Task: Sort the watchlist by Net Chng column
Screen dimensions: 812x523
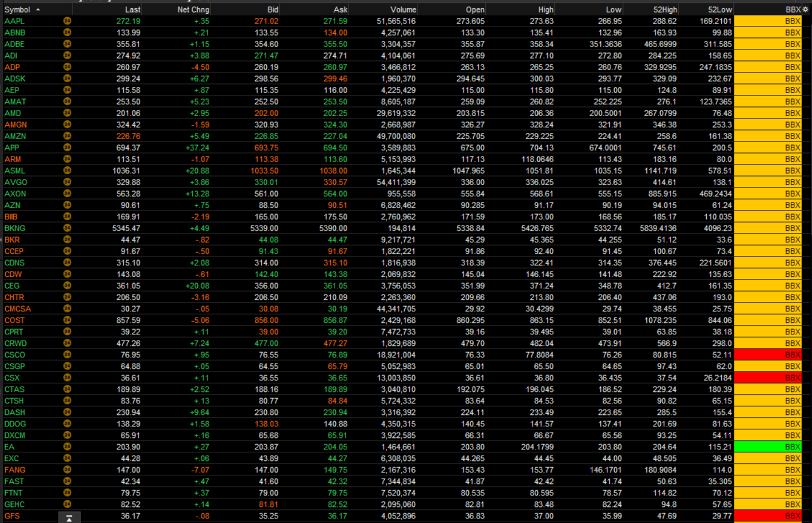Action: [x=193, y=10]
